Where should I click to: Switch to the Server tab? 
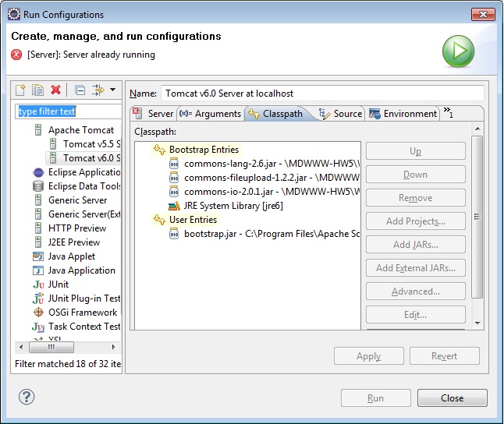(x=154, y=114)
